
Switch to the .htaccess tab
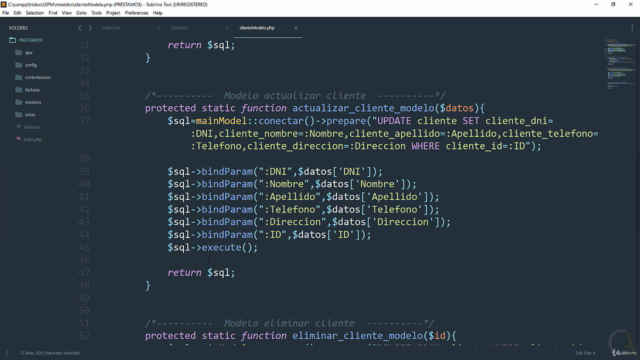coord(179,28)
